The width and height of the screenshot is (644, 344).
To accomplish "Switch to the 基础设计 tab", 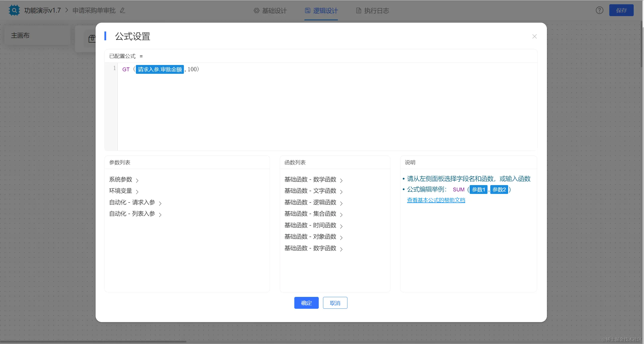I will pos(270,11).
